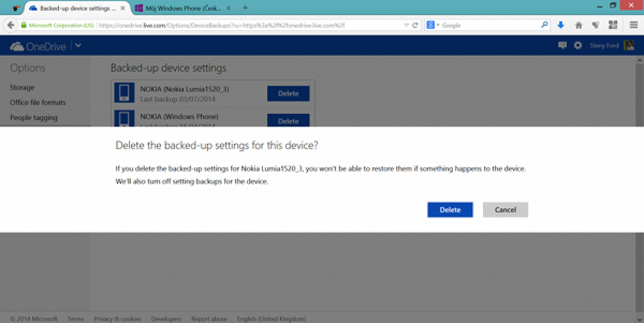Click the Firefox app icon in tab strip
This screenshot has width=644, height=323.
click(16, 8)
